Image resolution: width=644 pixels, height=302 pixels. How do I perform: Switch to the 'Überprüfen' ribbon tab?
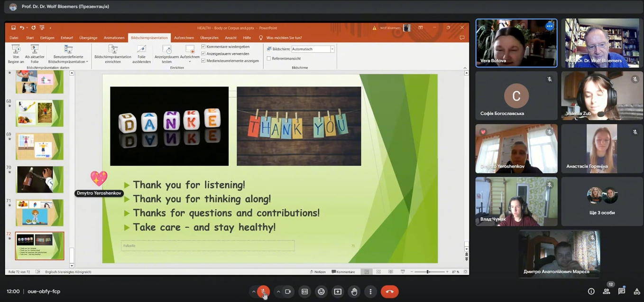coord(210,38)
